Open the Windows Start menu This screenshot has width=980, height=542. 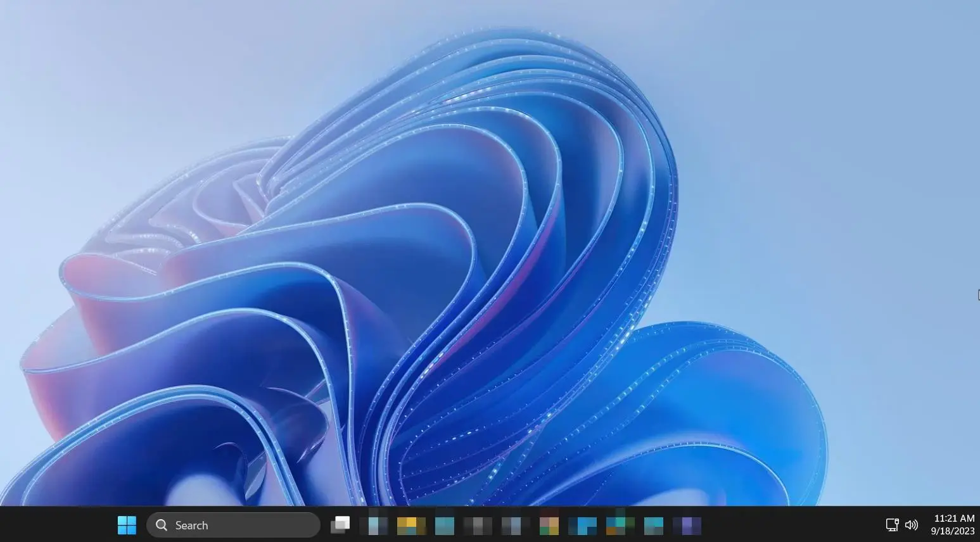127,525
